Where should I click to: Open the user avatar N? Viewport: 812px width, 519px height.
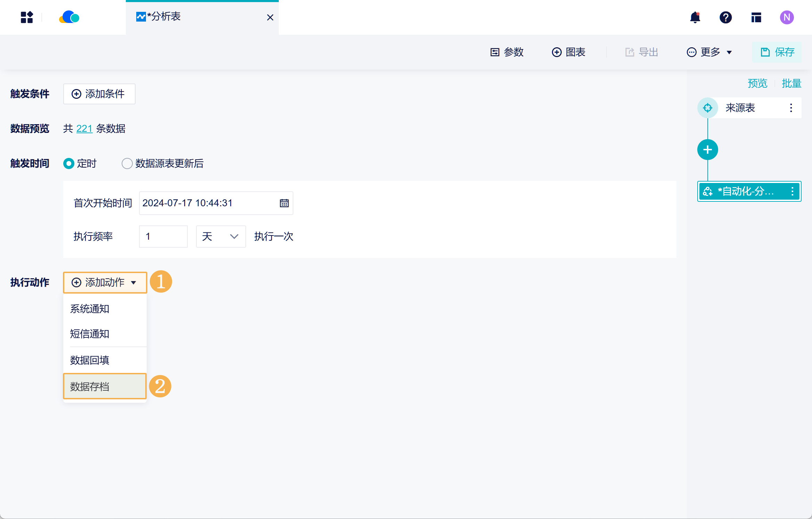tap(787, 17)
